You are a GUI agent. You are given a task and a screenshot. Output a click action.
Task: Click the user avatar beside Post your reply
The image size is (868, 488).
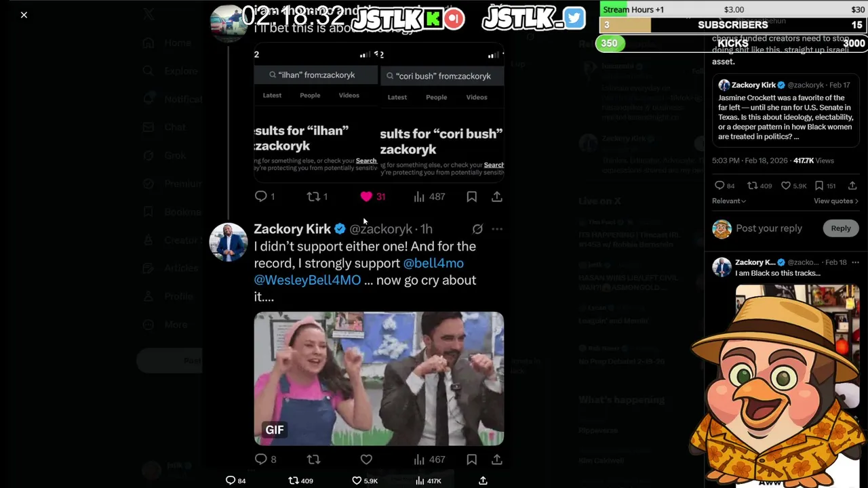pyautogui.click(x=722, y=228)
